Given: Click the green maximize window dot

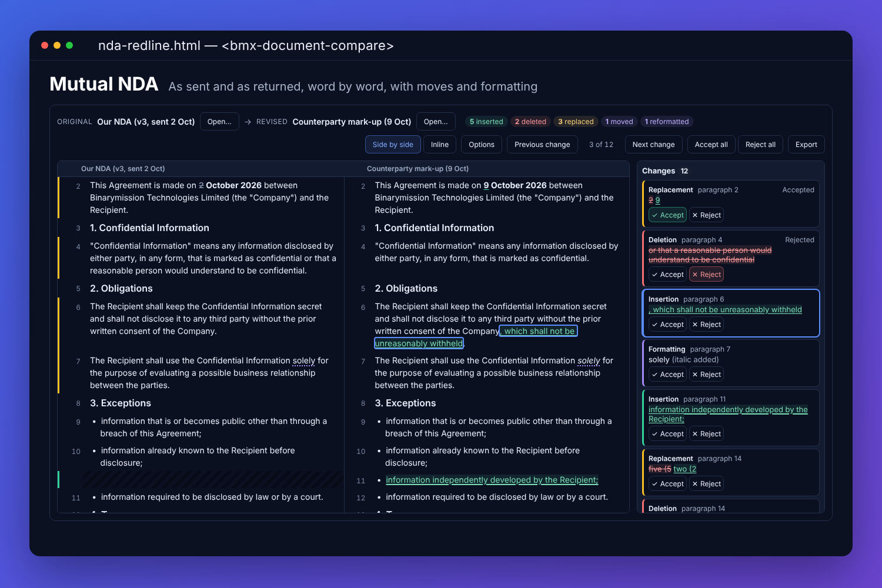Looking at the screenshot, I should coord(69,45).
